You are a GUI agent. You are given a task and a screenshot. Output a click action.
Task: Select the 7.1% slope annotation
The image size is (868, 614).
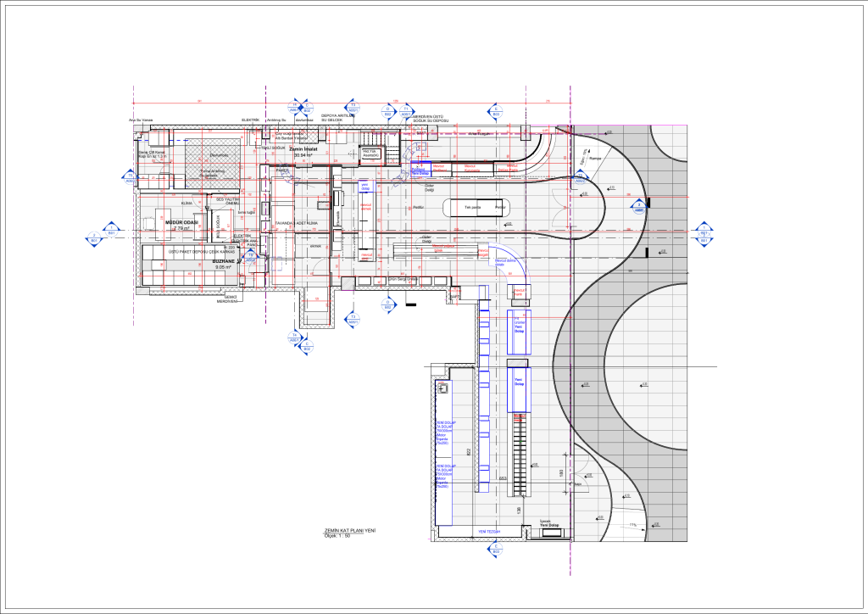[x=632, y=525]
